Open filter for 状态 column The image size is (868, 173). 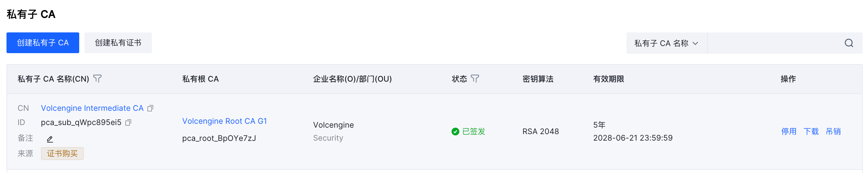pos(475,79)
